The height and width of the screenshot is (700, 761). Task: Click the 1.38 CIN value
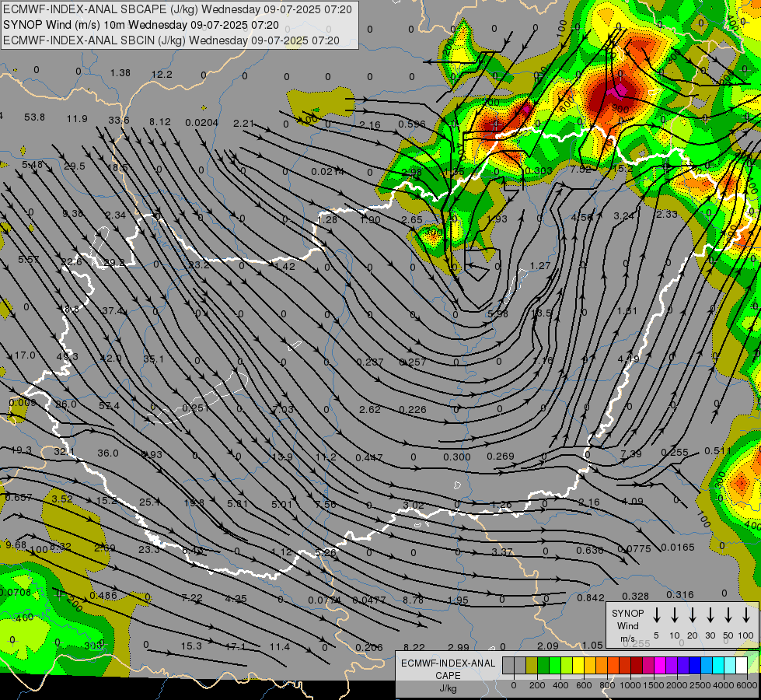coord(120,73)
